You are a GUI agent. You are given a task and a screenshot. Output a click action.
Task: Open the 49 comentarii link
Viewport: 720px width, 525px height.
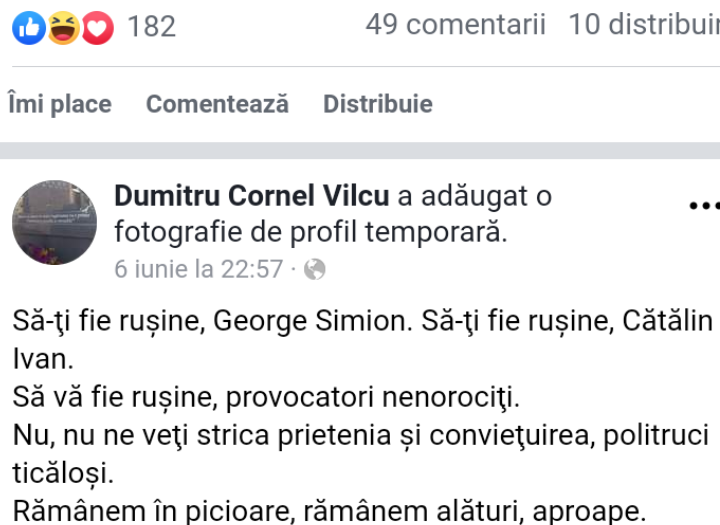point(455,25)
